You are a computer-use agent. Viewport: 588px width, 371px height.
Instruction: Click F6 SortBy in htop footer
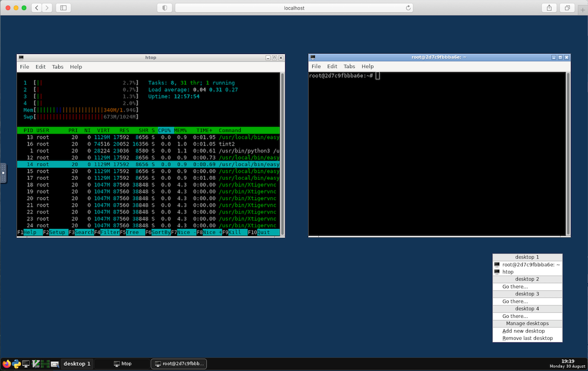[158, 232]
